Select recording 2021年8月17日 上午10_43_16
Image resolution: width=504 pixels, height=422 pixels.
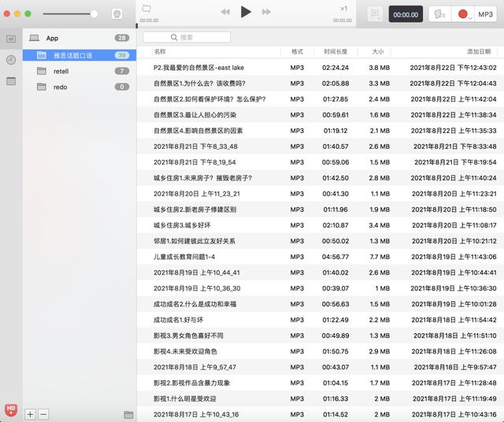(321, 414)
